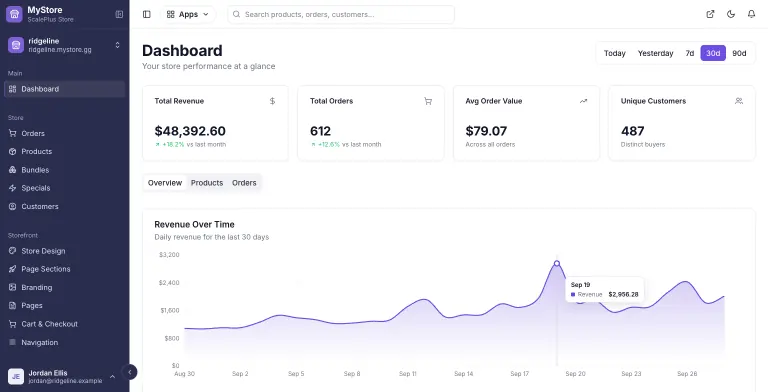The height and width of the screenshot is (392, 768).
Task: Collapse sidebar with round chevron button
Action: [129, 372]
